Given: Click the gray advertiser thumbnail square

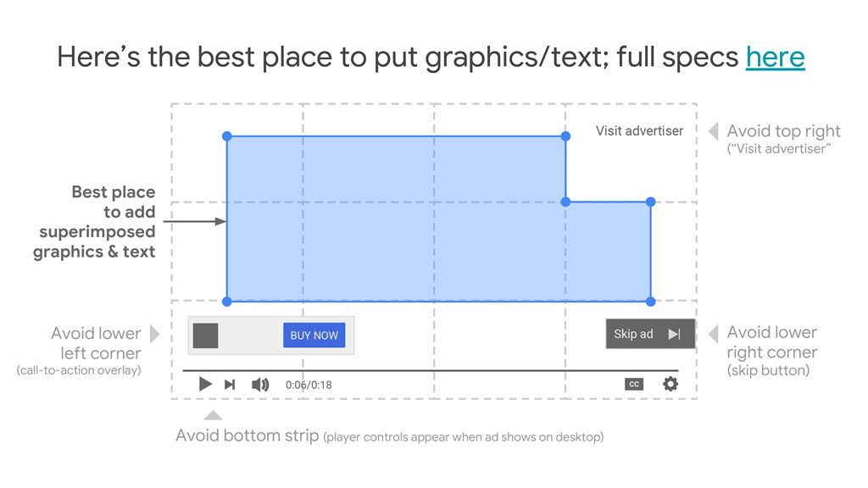Looking at the screenshot, I should (x=205, y=335).
